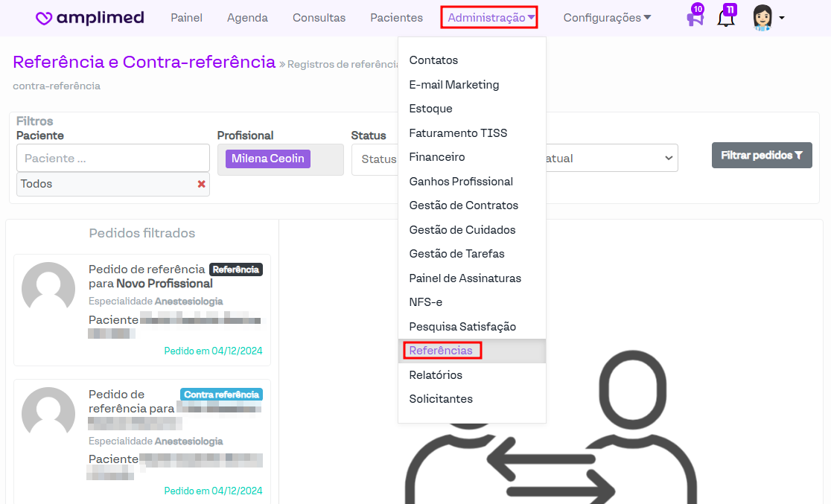Open Painel de Assinaturas menu item
The width and height of the screenshot is (831, 504).
(465, 278)
